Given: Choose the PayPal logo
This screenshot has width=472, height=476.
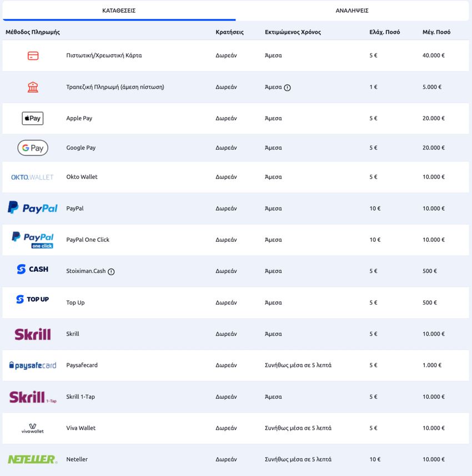Looking at the screenshot, I should [x=33, y=207].
